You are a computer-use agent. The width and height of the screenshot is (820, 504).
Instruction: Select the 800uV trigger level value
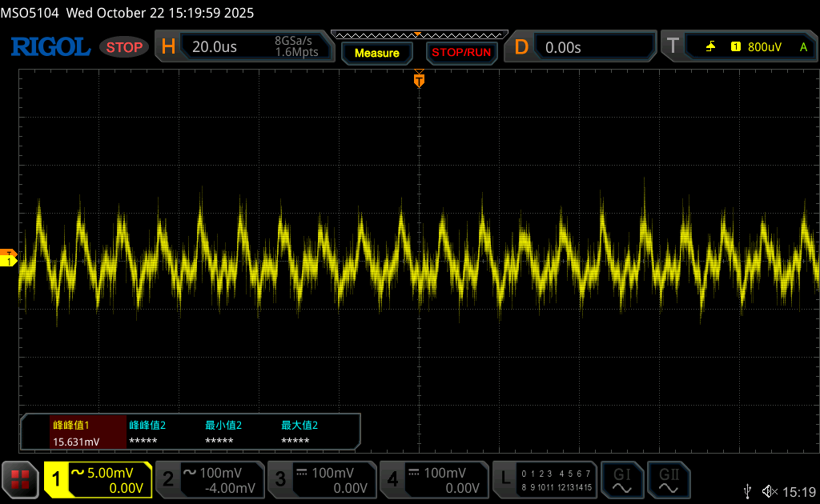765,47
